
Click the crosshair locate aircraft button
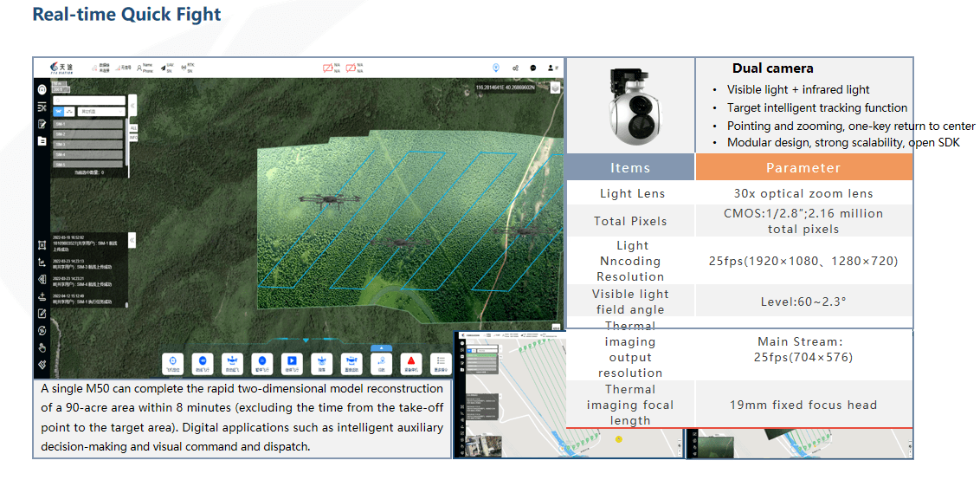click(172, 363)
